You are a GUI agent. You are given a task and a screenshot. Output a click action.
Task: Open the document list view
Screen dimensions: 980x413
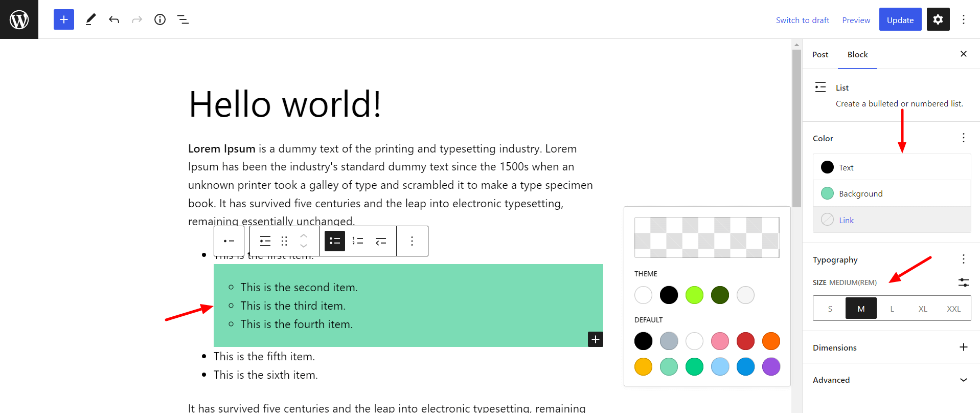183,19
